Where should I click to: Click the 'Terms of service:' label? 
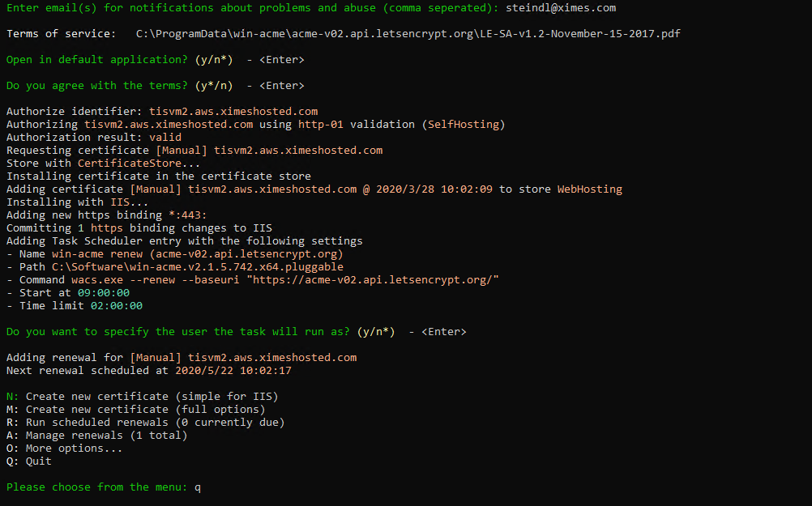[61, 34]
